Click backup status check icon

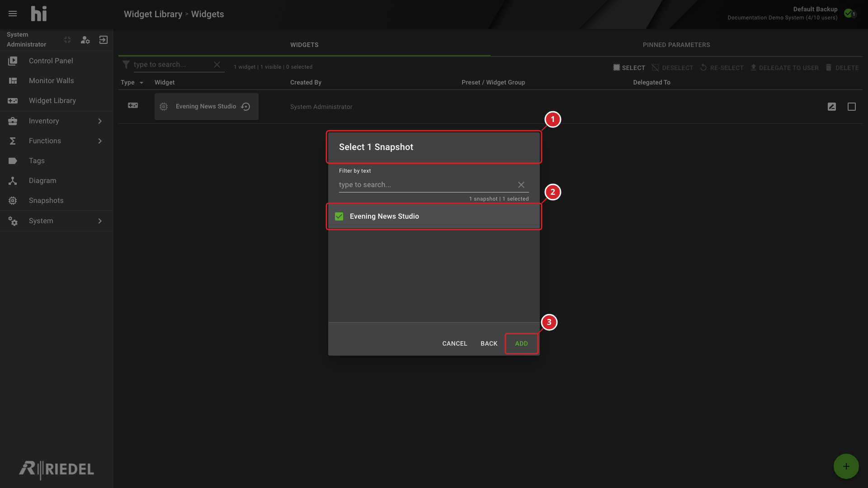[849, 13]
